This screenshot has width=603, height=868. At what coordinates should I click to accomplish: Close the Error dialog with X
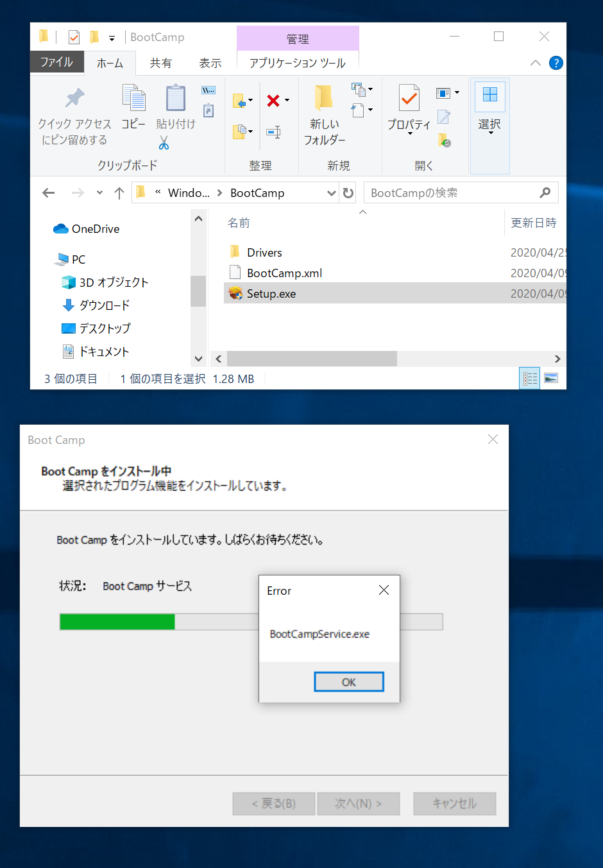pyautogui.click(x=384, y=590)
